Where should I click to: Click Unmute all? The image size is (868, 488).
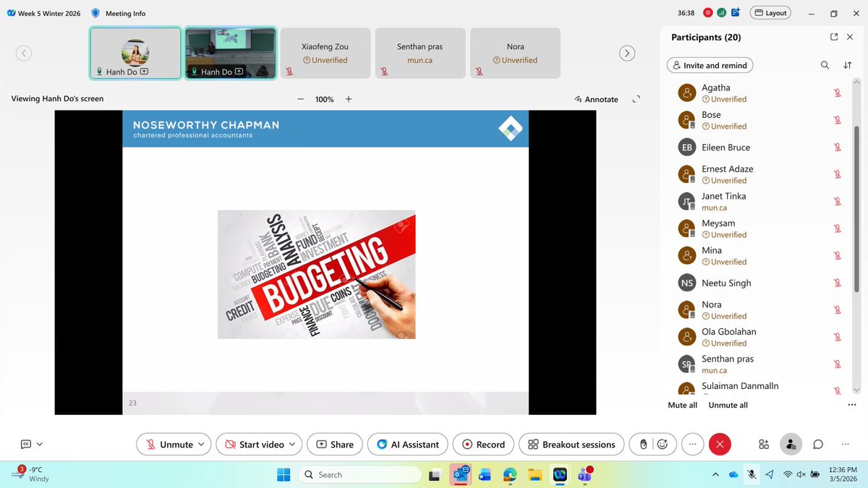[x=728, y=405]
